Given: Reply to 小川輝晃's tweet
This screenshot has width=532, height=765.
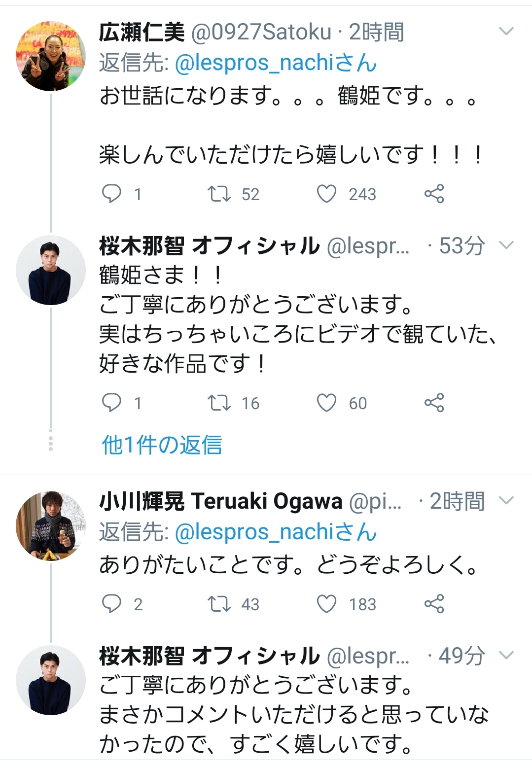Looking at the screenshot, I should [x=111, y=603].
